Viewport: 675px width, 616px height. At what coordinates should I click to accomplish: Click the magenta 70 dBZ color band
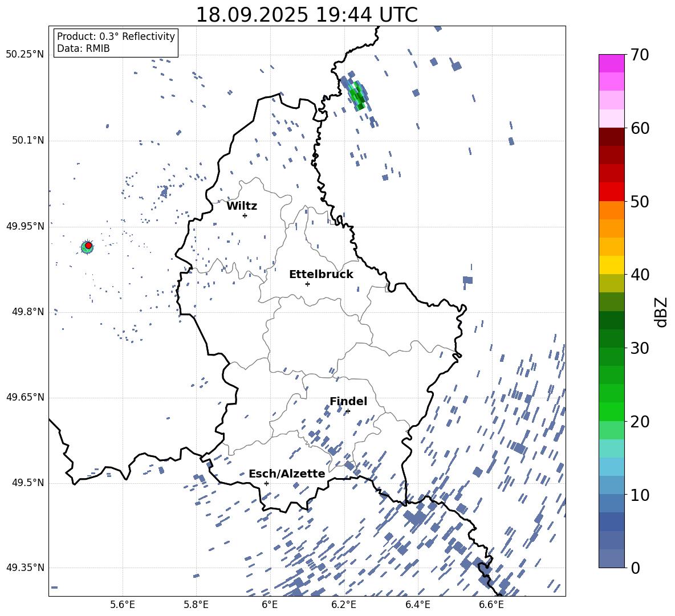click(611, 63)
